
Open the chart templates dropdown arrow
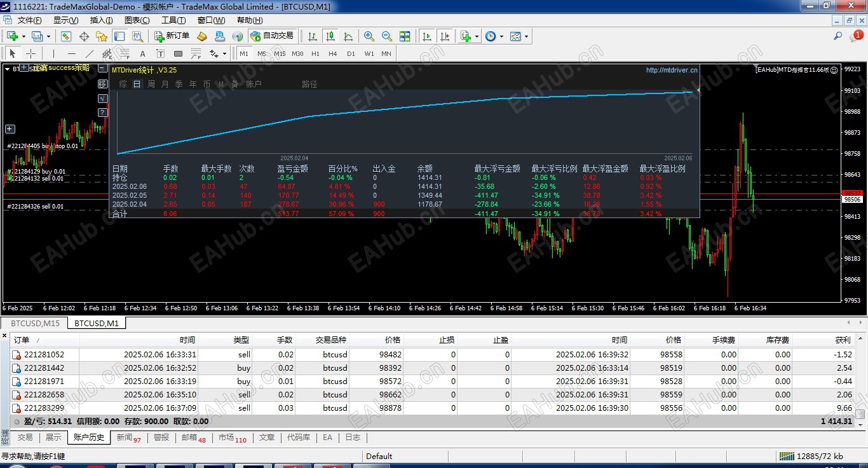coord(526,36)
